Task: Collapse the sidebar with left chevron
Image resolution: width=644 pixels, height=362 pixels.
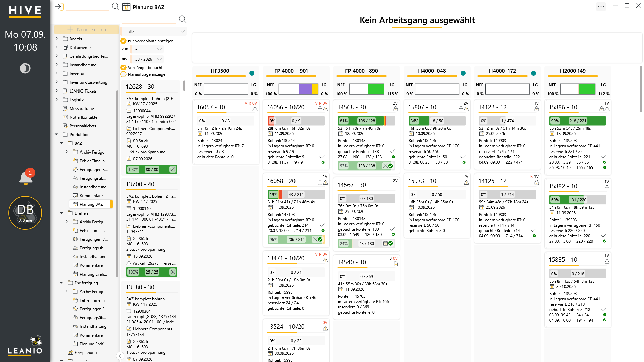Action: [x=120, y=356]
